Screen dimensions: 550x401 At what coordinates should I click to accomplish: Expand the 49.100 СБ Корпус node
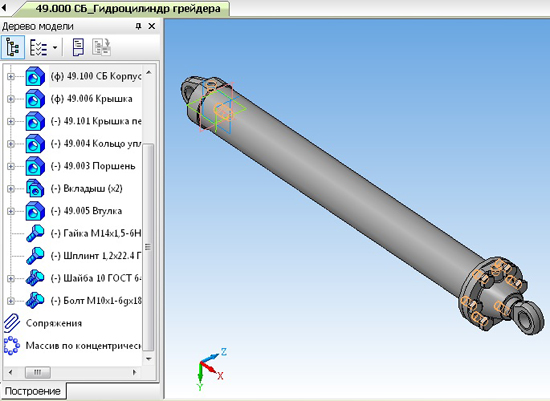[11, 76]
